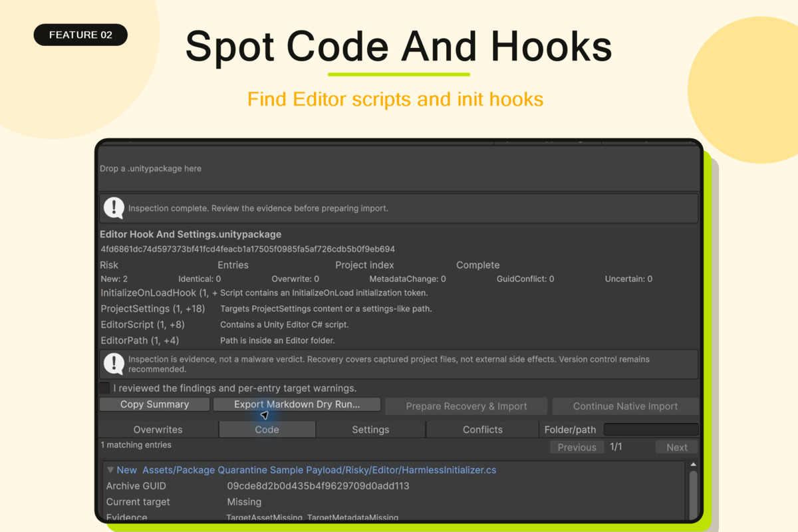The width and height of the screenshot is (798, 532).
Task: Click Continue Native Import button
Action: coord(625,406)
